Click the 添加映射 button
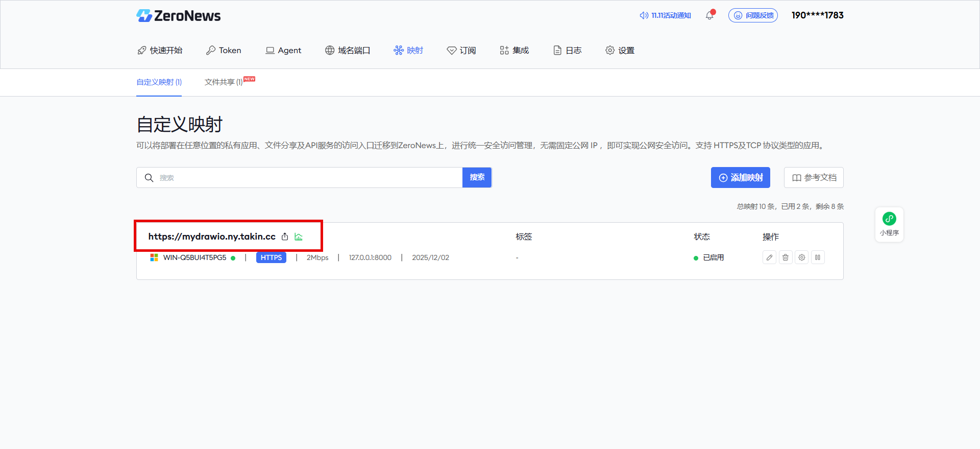Viewport: 980px width, 449px height. [x=740, y=177]
